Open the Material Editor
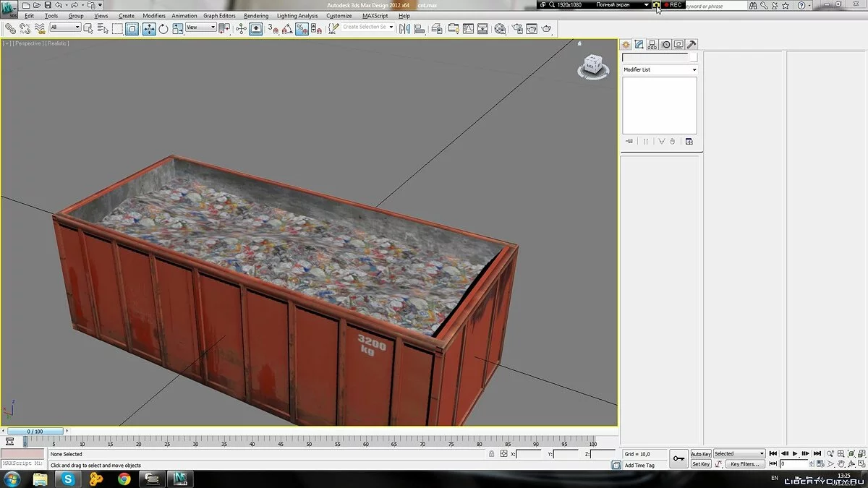This screenshot has height=488, width=868. pos(500,29)
